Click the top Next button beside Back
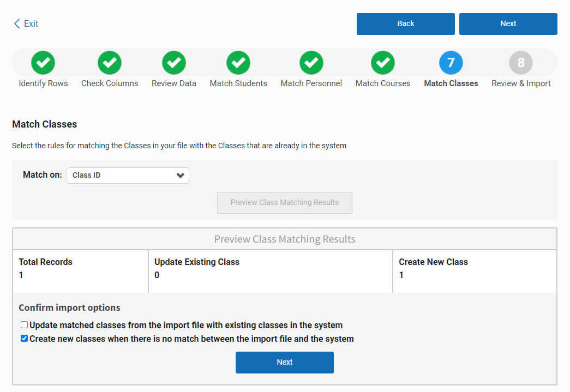This screenshot has height=392, width=570. point(508,24)
